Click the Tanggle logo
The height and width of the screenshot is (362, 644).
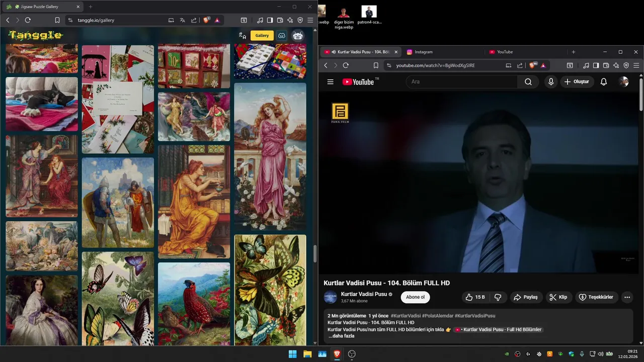pyautogui.click(x=35, y=35)
